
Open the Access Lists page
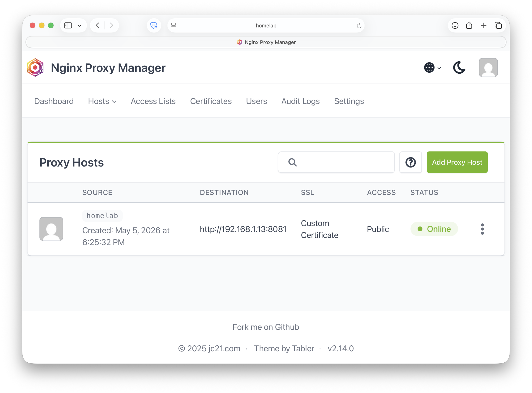[x=153, y=101]
